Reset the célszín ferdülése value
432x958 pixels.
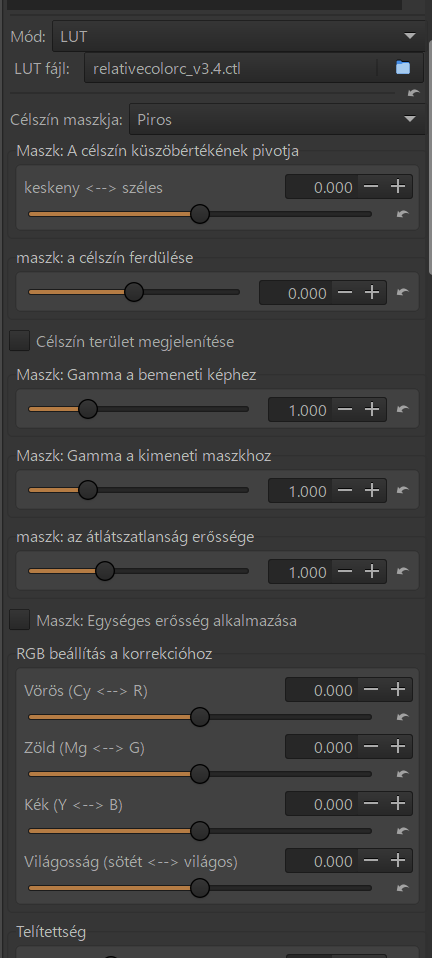[402, 292]
